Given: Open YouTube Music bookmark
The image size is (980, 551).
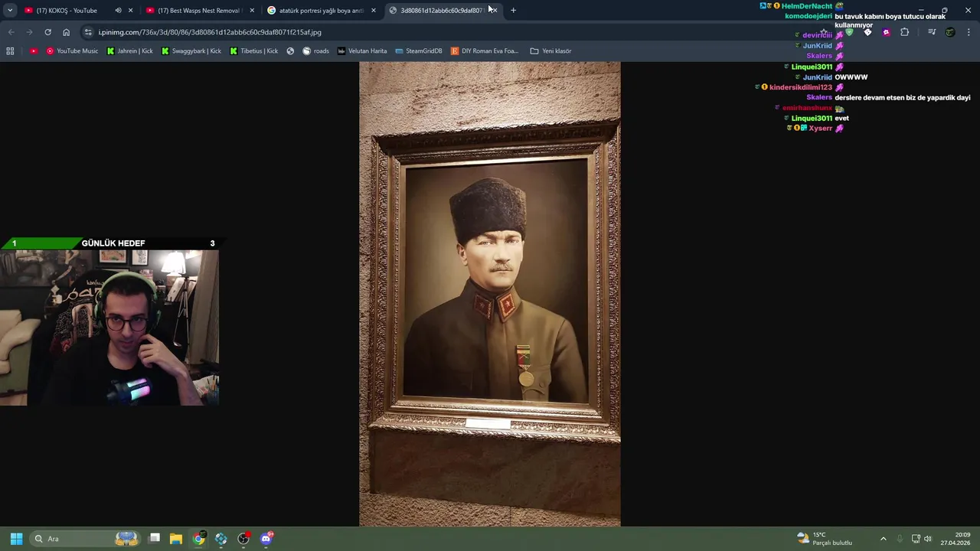Looking at the screenshot, I should click(72, 51).
